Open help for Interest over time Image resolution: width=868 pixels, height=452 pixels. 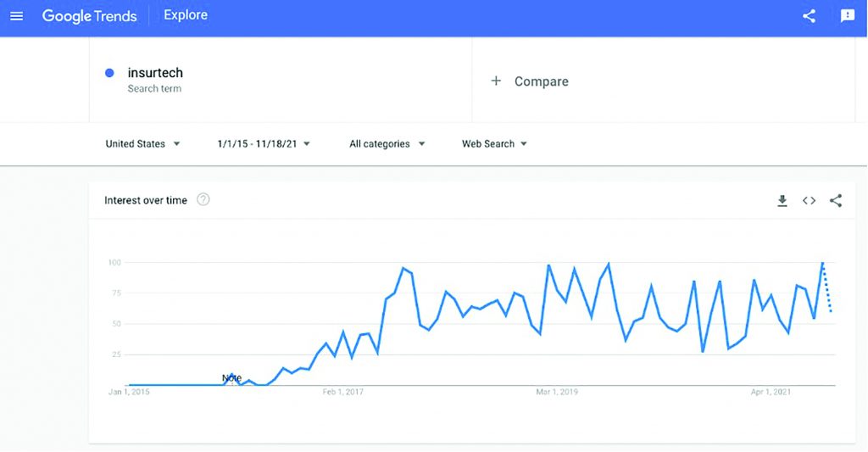[203, 200]
